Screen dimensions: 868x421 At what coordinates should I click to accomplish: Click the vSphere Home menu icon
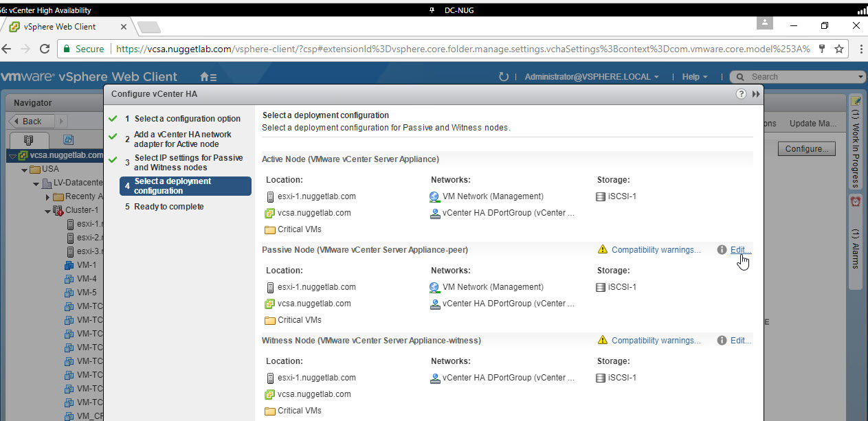(208, 77)
